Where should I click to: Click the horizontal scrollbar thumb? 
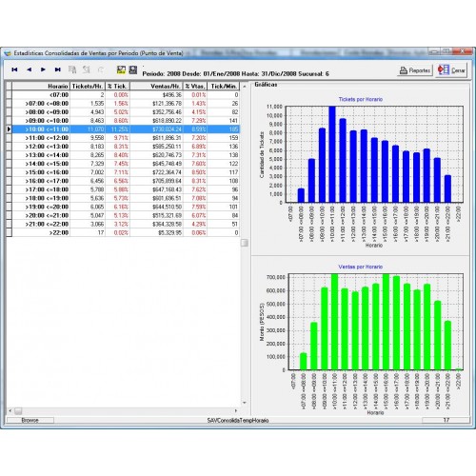point(18,411)
